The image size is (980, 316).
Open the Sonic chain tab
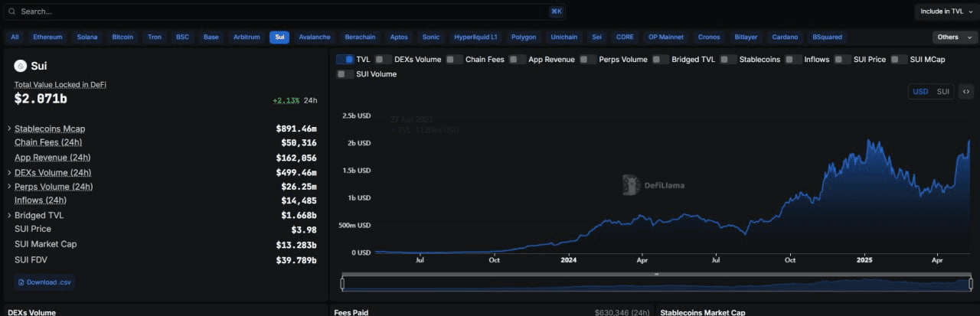(x=431, y=37)
